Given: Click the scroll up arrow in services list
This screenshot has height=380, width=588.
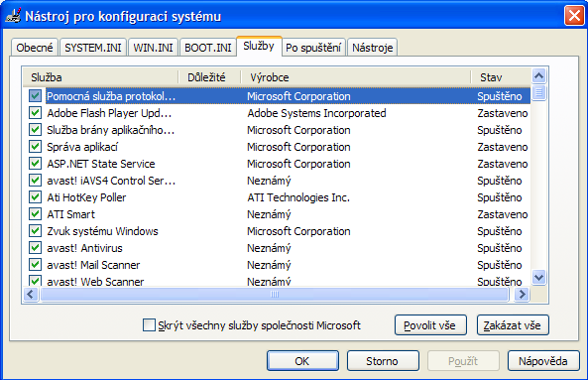Looking at the screenshot, I should coord(538,76).
